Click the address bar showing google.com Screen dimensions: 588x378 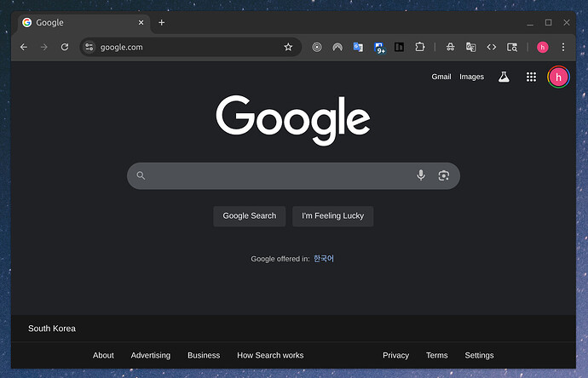[191, 47]
